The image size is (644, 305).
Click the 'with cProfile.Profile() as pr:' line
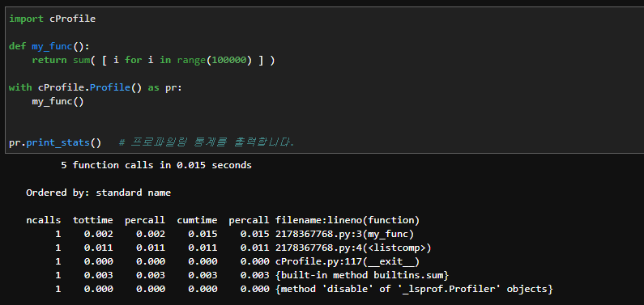point(95,87)
